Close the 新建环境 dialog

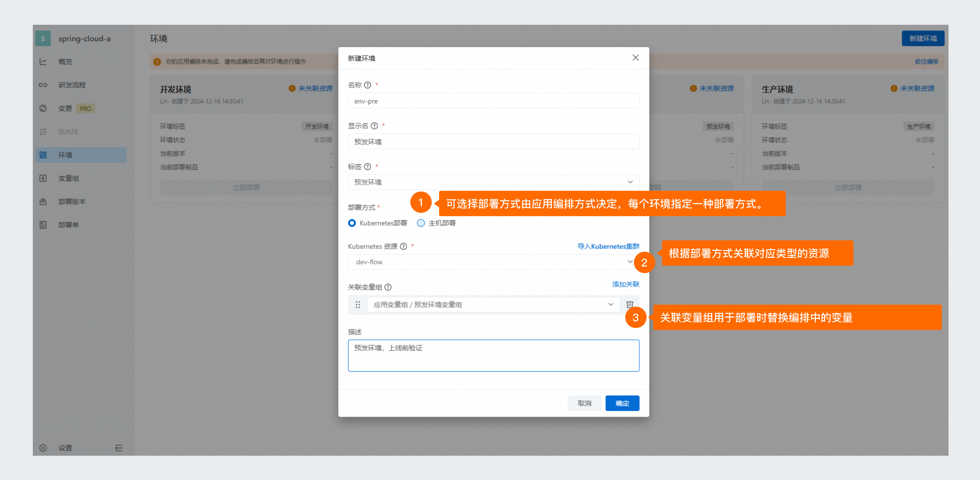coord(635,58)
